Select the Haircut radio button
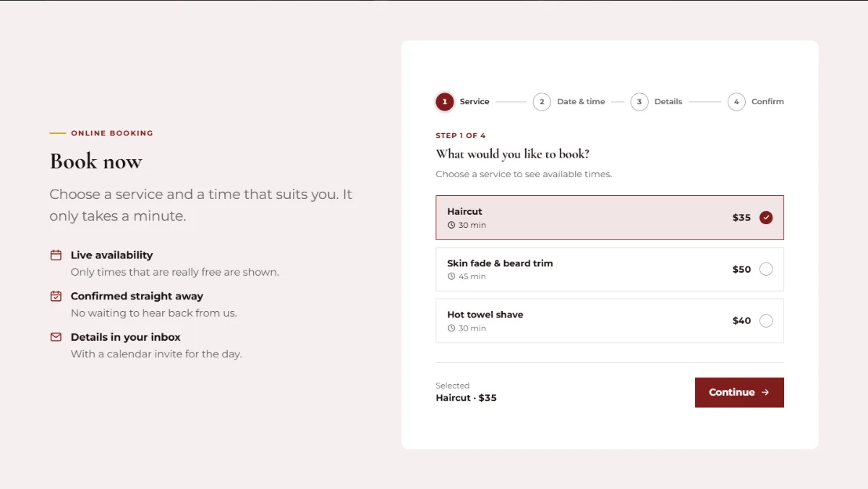The width and height of the screenshot is (868, 489). pos(766,218)
